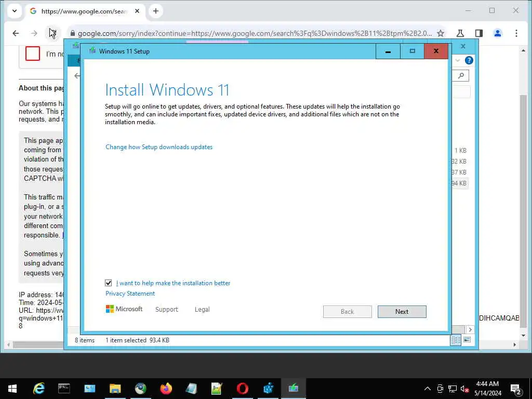Open the Privacy Statement link
The width and height of the screenshot is (532, 399).
tap(130, 294)
